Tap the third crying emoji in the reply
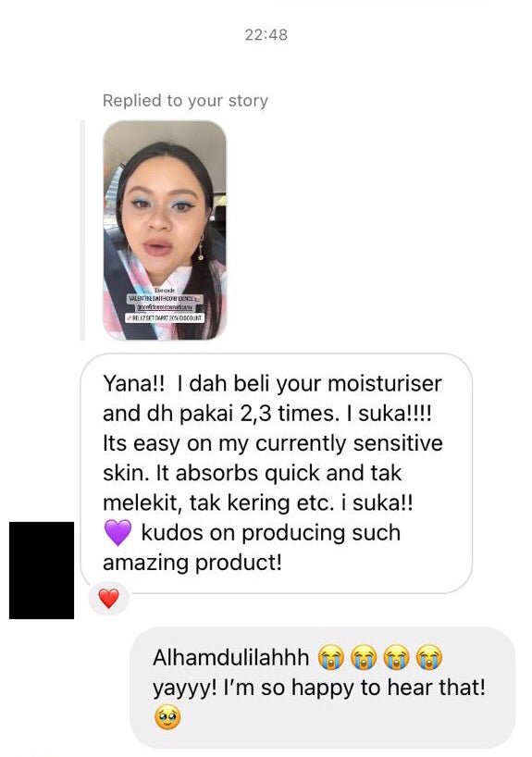Image resolution: width=532 pixels, height=757 pixels. click(396, 658)
